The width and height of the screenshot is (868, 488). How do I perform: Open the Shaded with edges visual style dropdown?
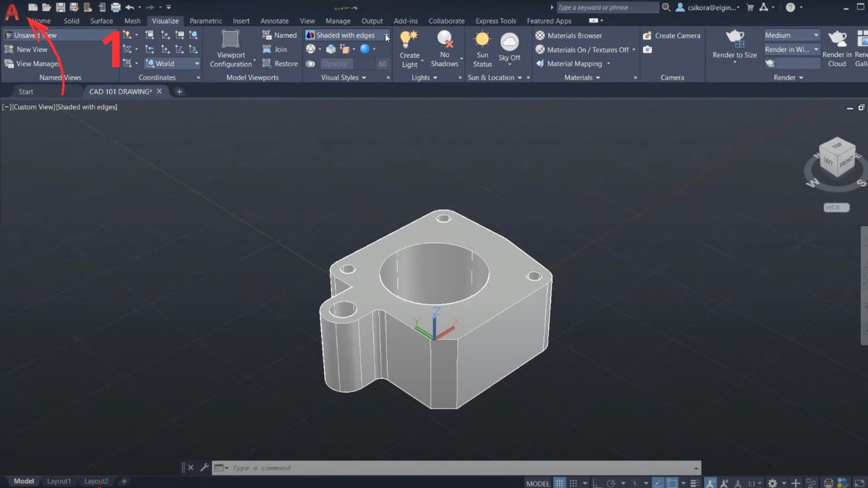click(x=386, y=35)
